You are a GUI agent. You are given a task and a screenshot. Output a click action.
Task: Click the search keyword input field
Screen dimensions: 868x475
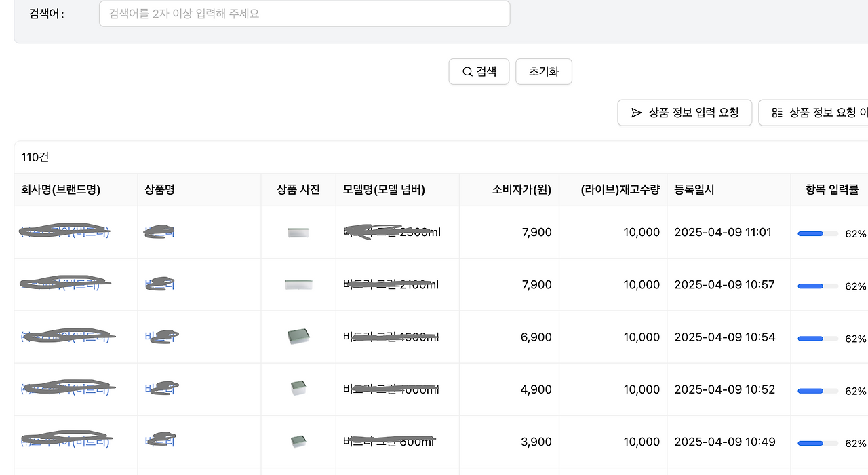point(304,14)
